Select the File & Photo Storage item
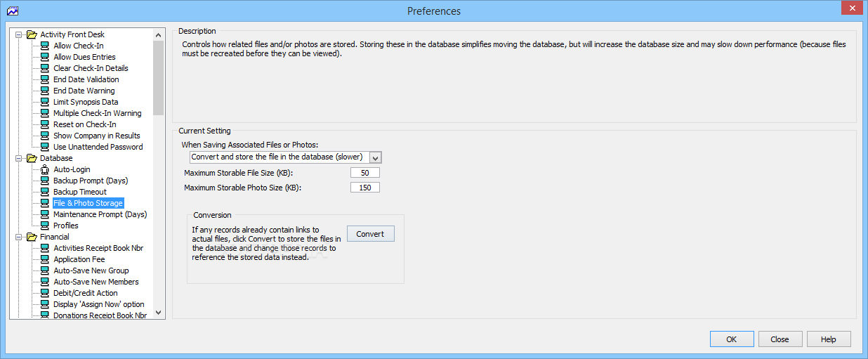Image resolution: width=868 pixels, height=359 pixels. click(88, 203)
